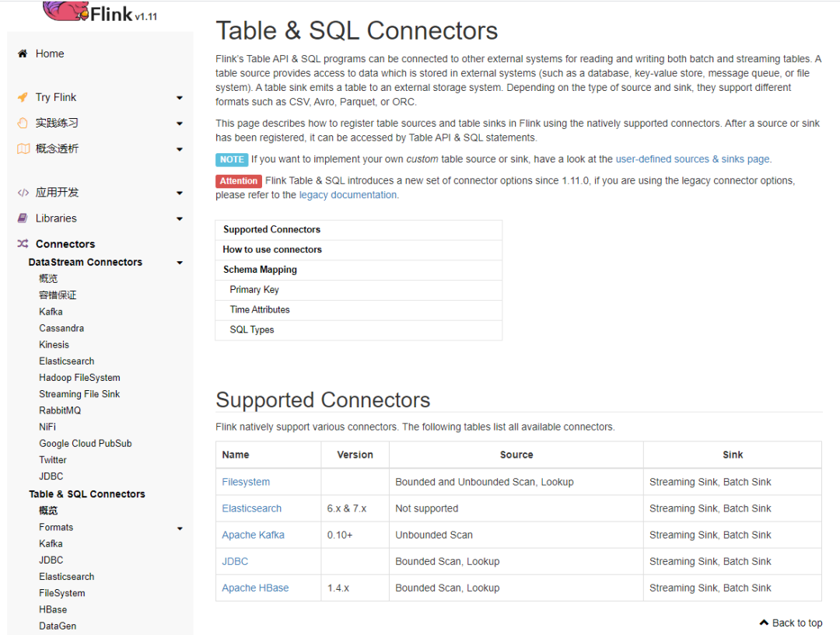Screen dimensions: 840x635
Task: Open Streaming File Sink in sidebar
Action: pos(79,394)
